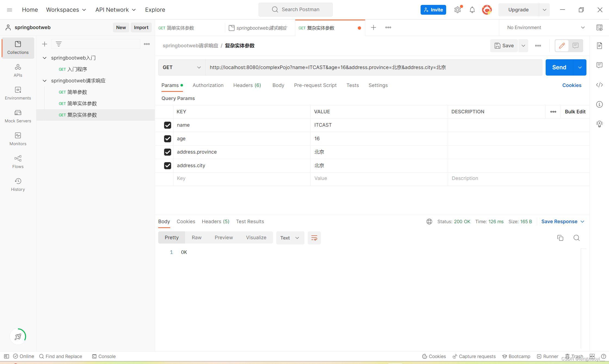Open the tab overflow options menu
This screenshot has height=364, width=609.
(x=388, y=27)
